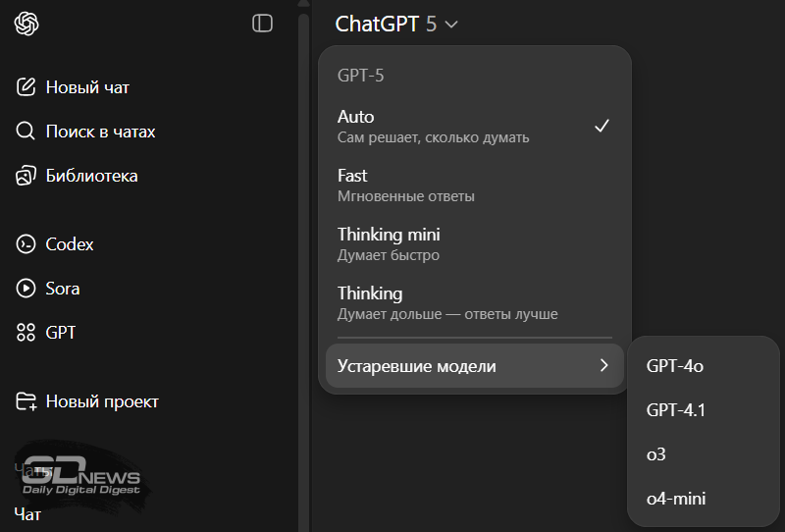Collapse sidebar with the panel toggle icon
This screenshot has width=785, height=532.
tap(262, 24)
